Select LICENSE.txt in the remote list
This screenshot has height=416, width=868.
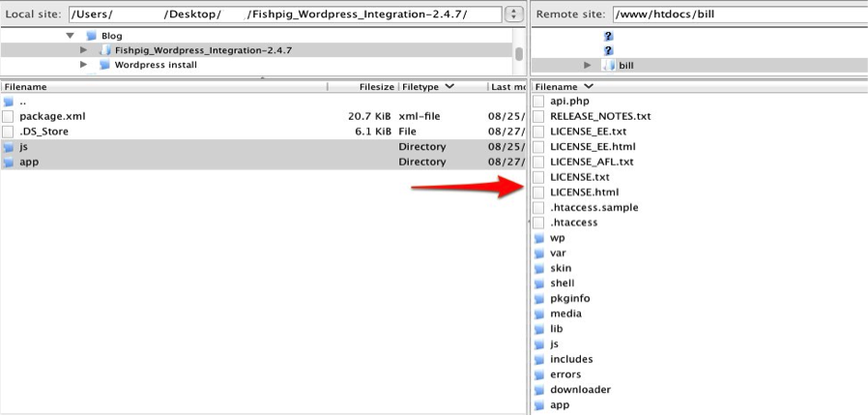pyautogui.click(x=580, y=177)
